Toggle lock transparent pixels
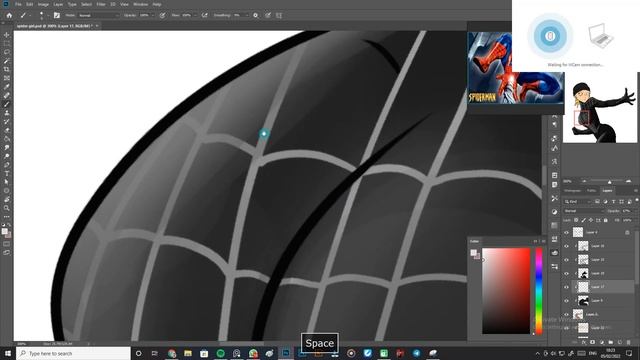Image resolution: width=640 pixels, height=360 pixels. click(576, 220)
